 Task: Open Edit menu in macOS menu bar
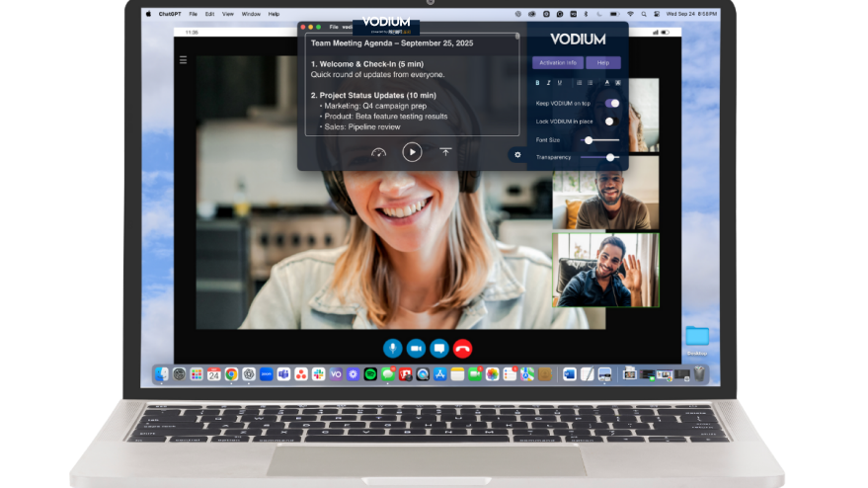click(x=209, y=14)
